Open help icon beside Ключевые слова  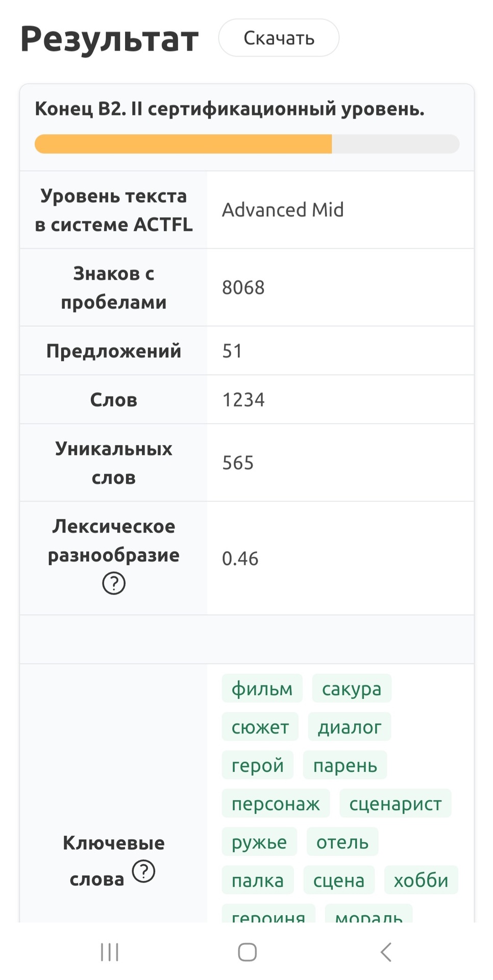(143, 871)
